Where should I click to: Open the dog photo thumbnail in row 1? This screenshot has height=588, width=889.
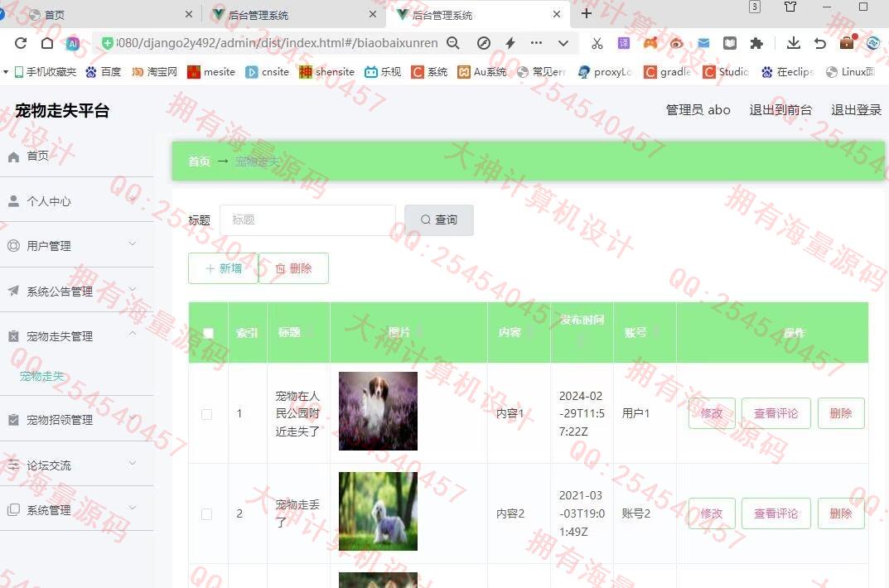click(x=378, y=412)
